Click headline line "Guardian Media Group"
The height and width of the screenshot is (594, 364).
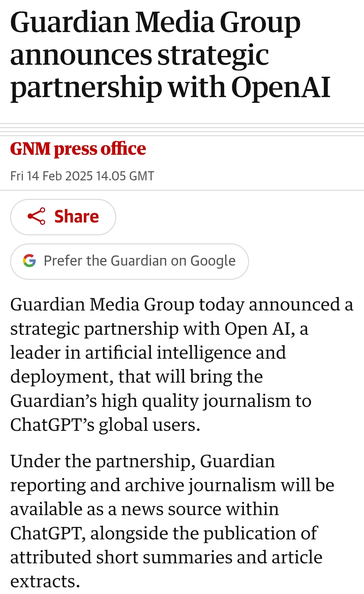click(x=155, y=22)
